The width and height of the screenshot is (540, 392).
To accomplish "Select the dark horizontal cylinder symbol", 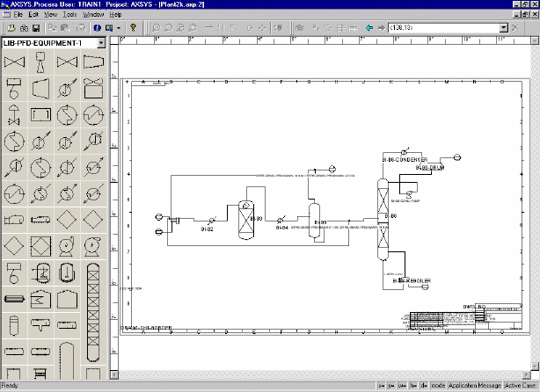I will click(14, 299).
